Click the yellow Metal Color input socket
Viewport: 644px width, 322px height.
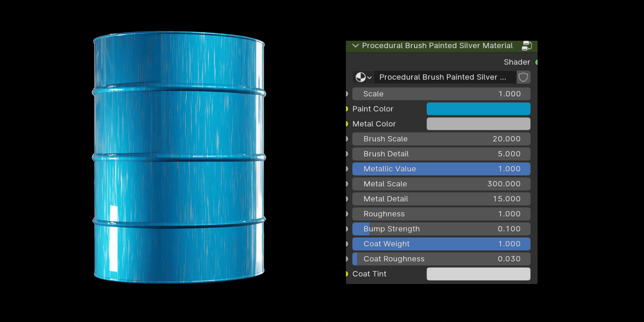click(x=347, y=124)
